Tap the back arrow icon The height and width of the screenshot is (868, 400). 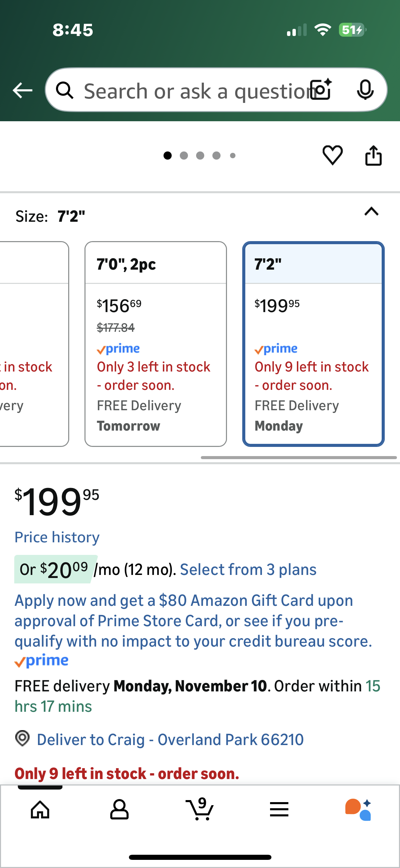click(x=22, y=90)
